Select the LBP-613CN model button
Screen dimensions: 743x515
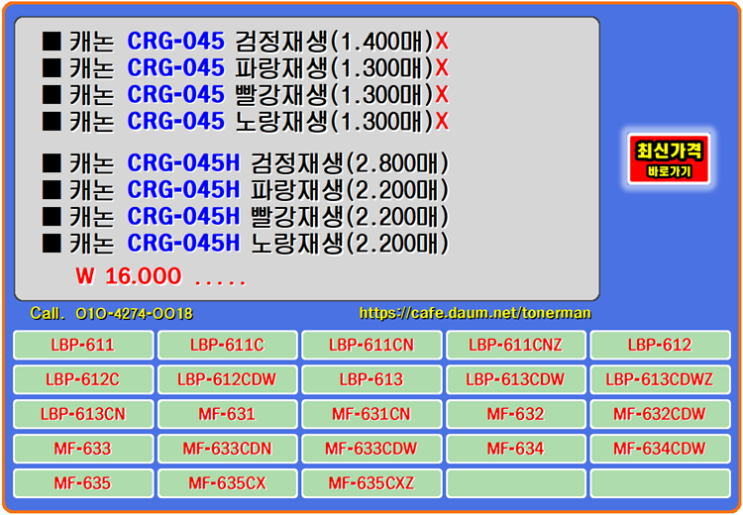click(x=83, y=414)
